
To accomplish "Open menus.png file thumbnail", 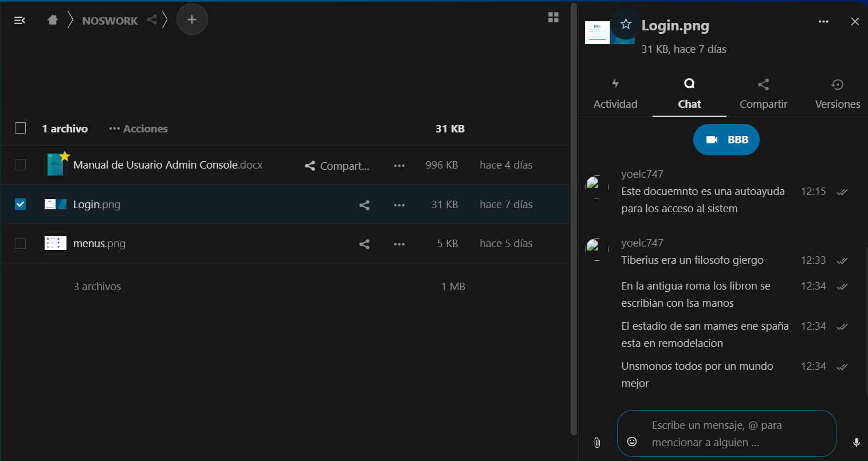I will 56,243.
